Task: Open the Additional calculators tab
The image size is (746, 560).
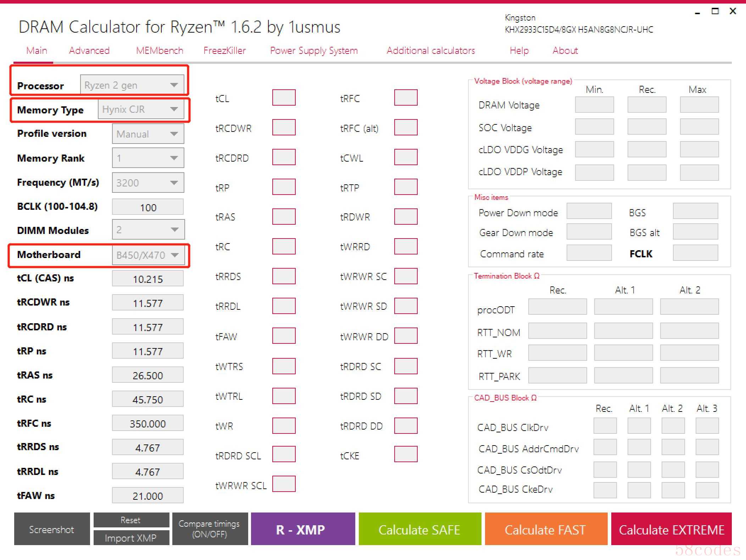Action: [x=431, y=50]
